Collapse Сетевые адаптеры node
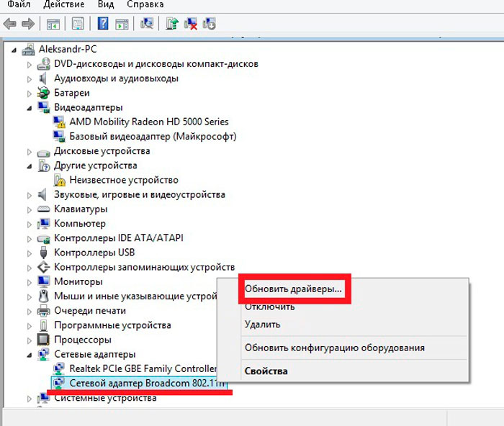The image size is (504, 426). tap(30, 355)
